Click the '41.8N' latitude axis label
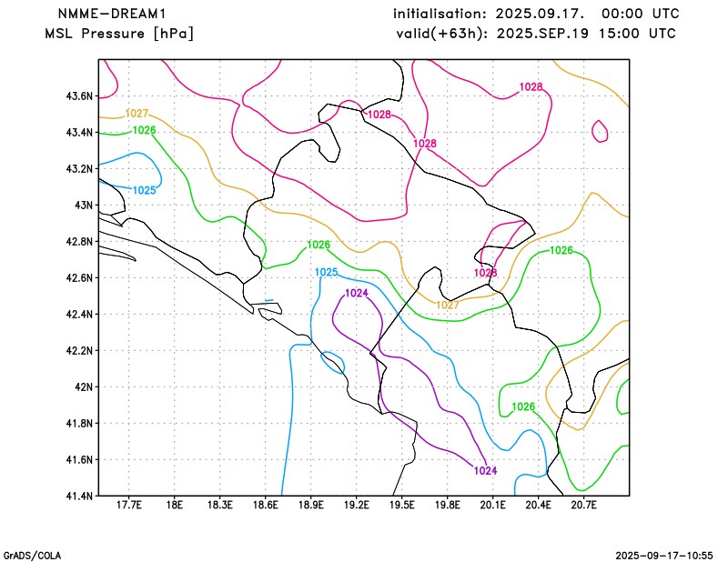 pos(80,423)
